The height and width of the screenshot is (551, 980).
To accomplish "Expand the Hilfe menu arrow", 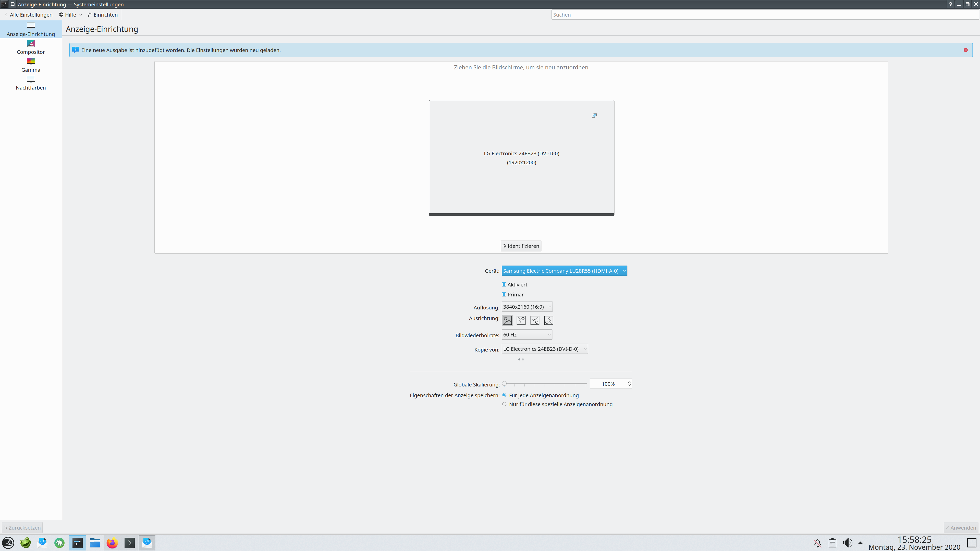I will (x=80, y=15).
